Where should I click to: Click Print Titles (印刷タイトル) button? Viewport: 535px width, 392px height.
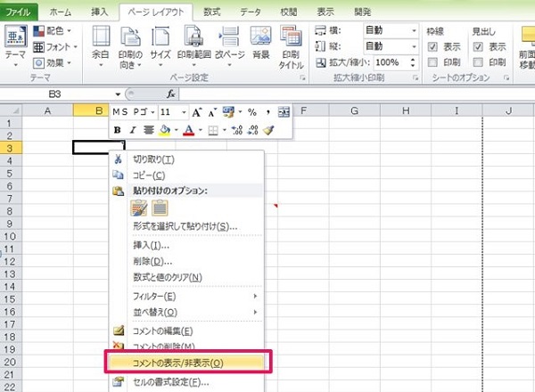pyautogui.click(x=291, y=47)
